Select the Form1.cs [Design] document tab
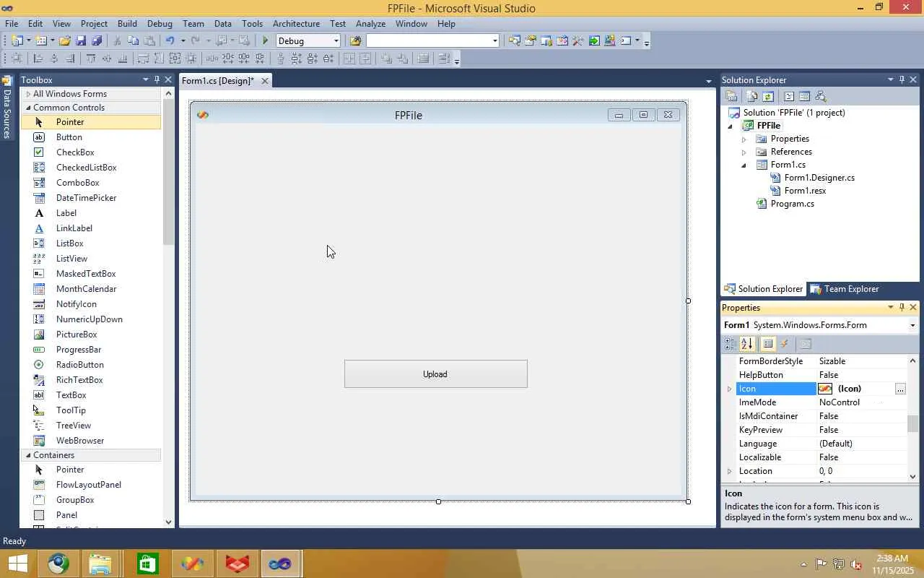Image resolution: width=924 pixels, height=578 pixels. click(x=217, y=81)
